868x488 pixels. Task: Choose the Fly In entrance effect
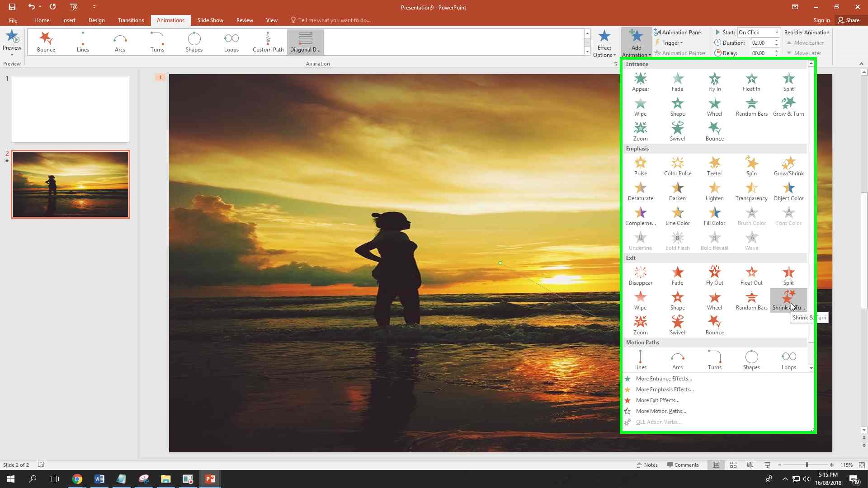click(714, 82)
